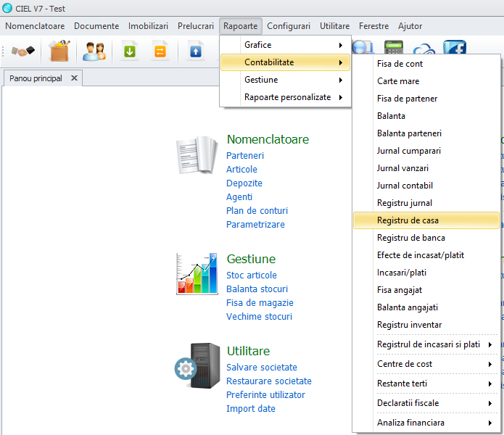Select Carte mare report

pyautogui.click(x=426, y=81)
